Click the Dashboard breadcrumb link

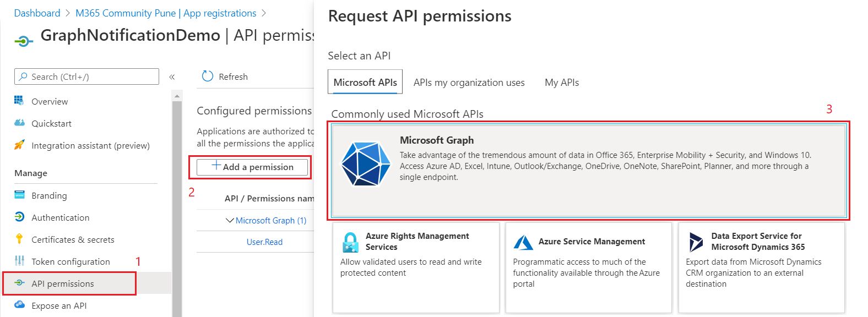(x=37, y=13)
